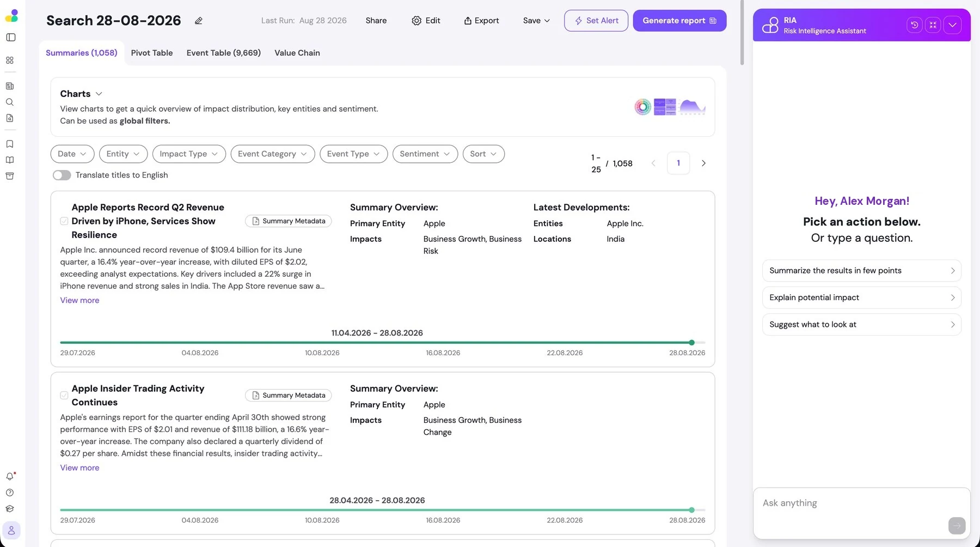This screenshot has width=980, height=547.
Task: Click the Generate report button
Action: coord(679,21)
